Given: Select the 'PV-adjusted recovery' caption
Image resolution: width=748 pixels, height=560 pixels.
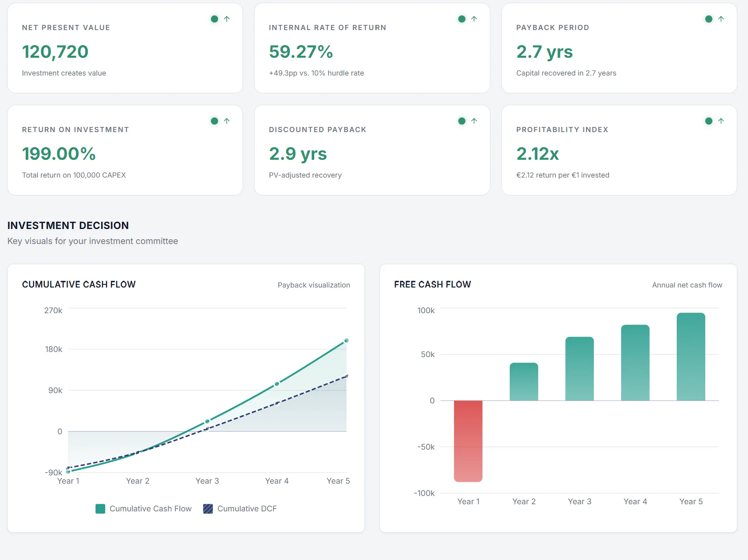Looking at the screenshot, I should pyautogui.click(x=305, y=175).
